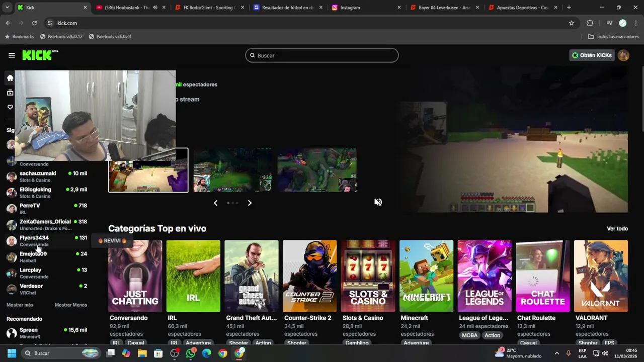The width and height of the screenshot is (644, 362).
Task: Open the following heart icon in sidebar
Action: [10, 107]
